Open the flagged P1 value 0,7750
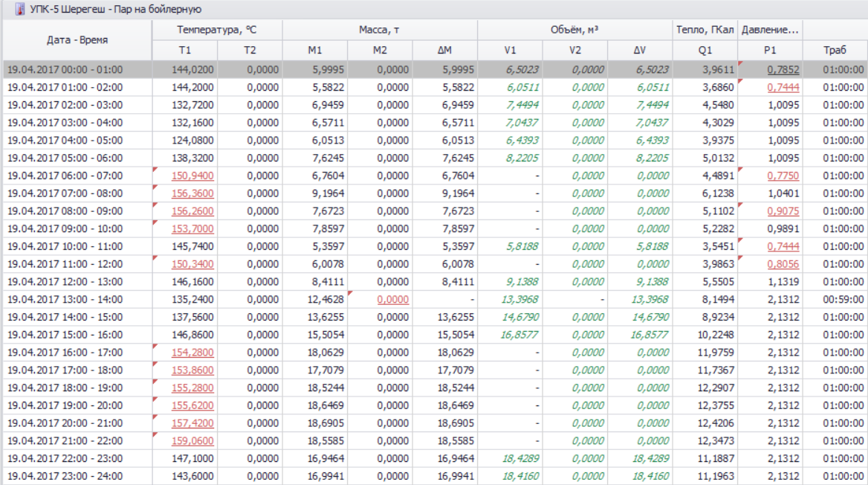This screenshot has height=485, width=868. coord(783,176)
